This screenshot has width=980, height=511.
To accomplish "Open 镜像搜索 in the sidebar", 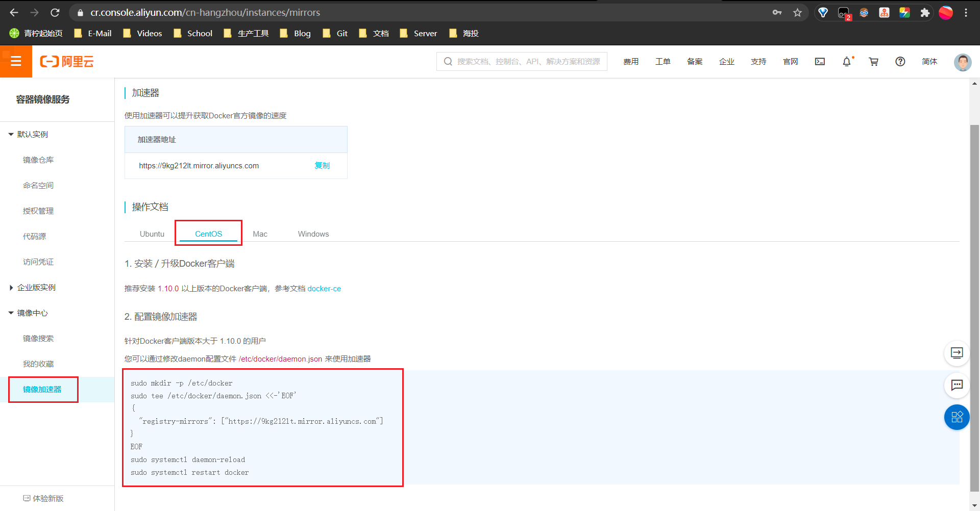I will coord(38,338).
